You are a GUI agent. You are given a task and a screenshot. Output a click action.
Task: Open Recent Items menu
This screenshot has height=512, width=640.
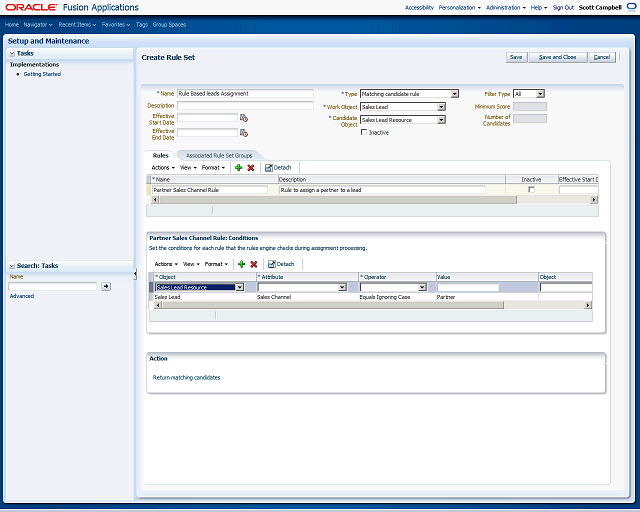click(77, 24)
